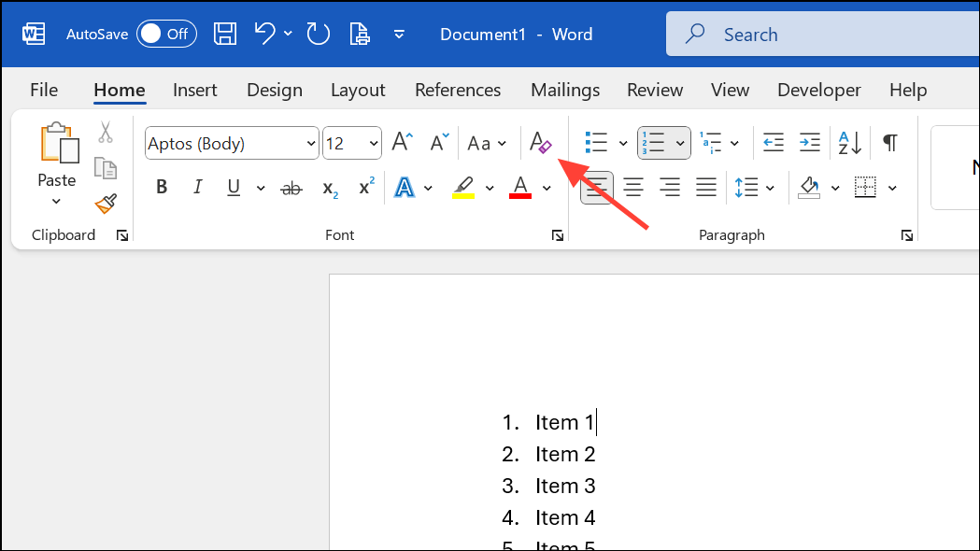Apply Strikethrough formatting
Screen dimensions: 980x551
click(x=291, y=187)
